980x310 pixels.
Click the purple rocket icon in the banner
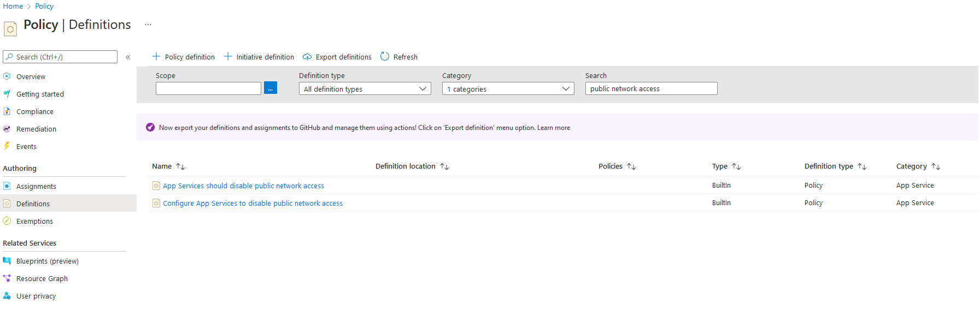point(150,127)
